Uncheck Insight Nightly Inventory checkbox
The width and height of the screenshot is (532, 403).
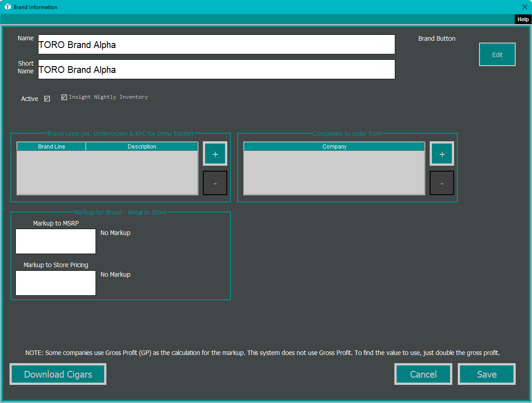point(64,97)
